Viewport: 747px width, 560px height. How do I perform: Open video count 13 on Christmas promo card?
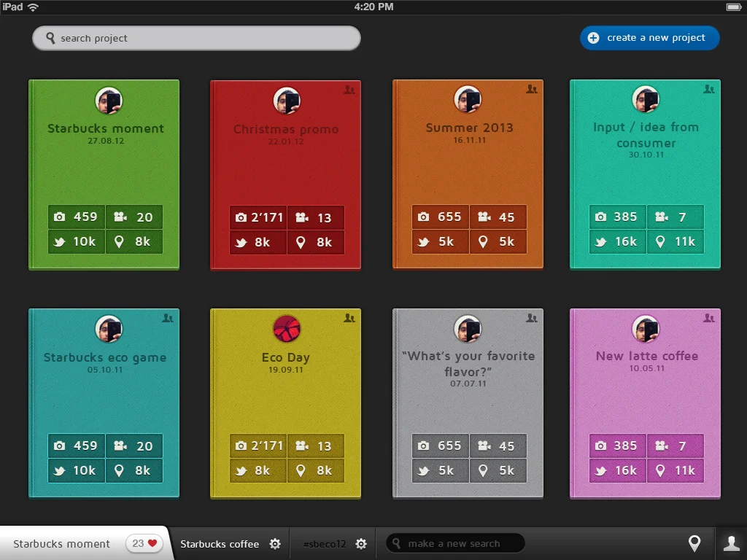[315, 217]
